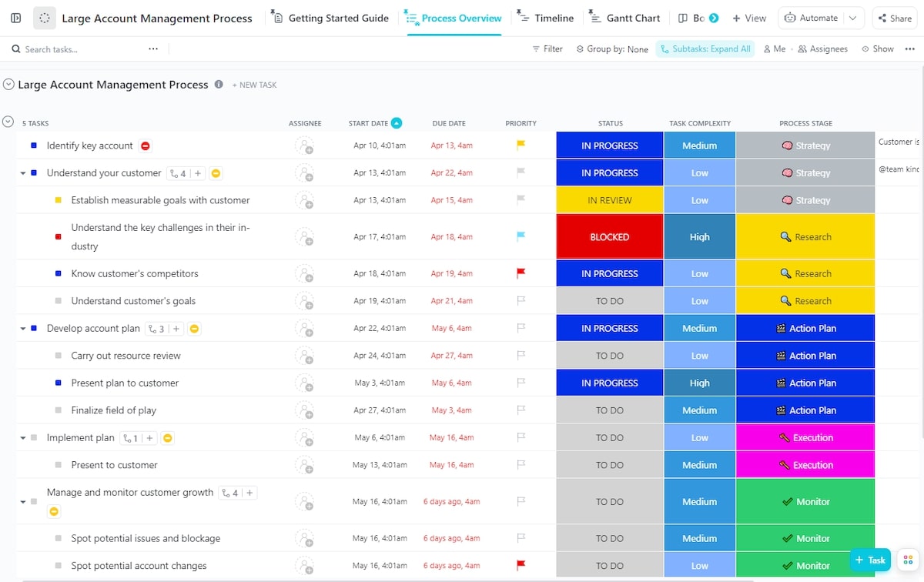Toggle the Me filter
The image size is (924, 582).
coord(775,49)
